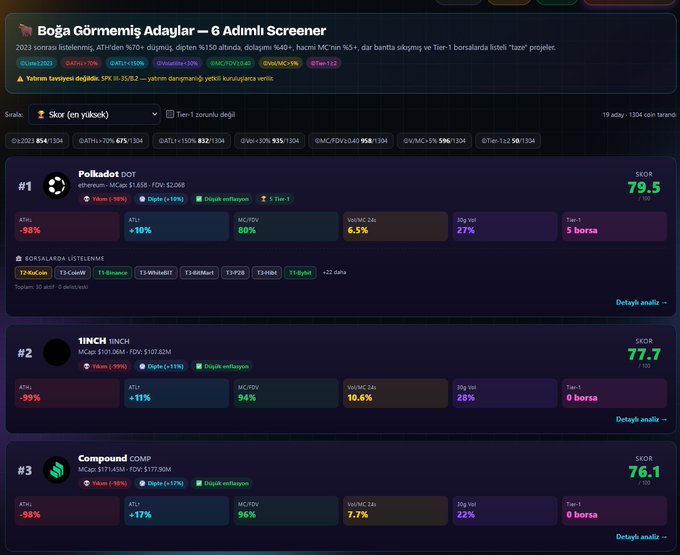This screenshot has width=680, height=555.
Task: Click Polkadot's Vol/MC 24s 6.5% tile
Action: pos(395,226)
